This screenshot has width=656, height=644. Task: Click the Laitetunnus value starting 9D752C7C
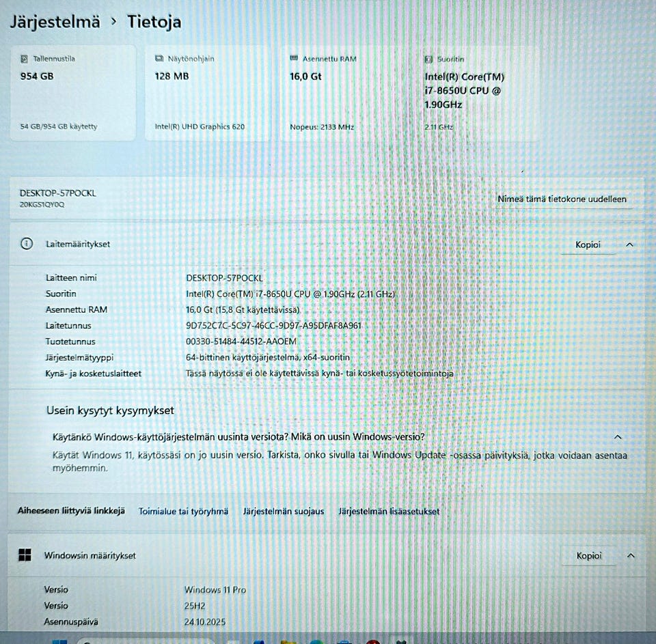273,325
